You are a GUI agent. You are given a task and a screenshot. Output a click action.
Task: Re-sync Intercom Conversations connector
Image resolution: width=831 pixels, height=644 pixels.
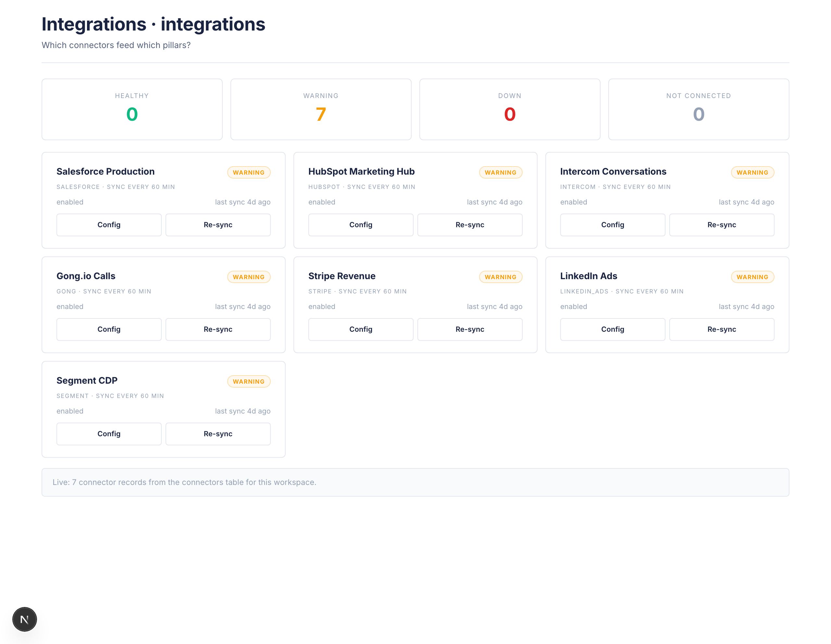(x=722, y=225)
